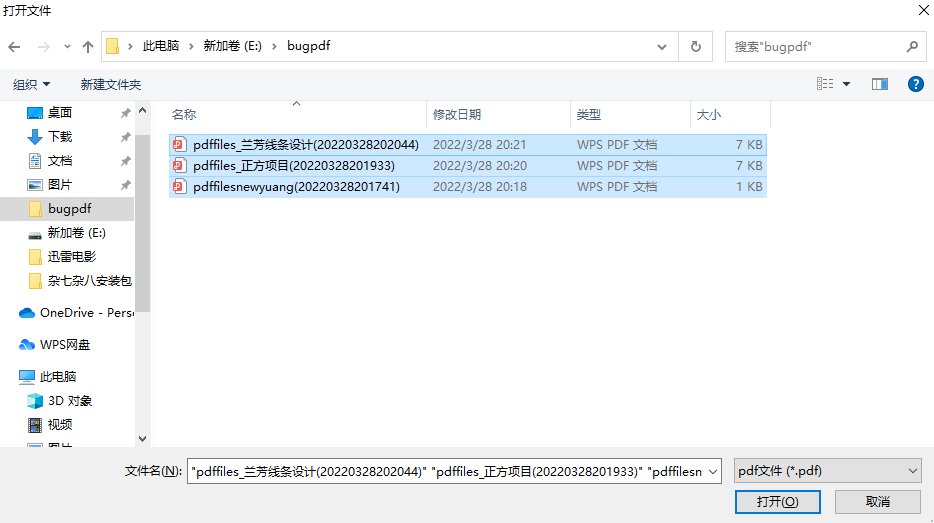
Task: Click the OneDrive cloud icon in sidebar
Action: point(27,313)
